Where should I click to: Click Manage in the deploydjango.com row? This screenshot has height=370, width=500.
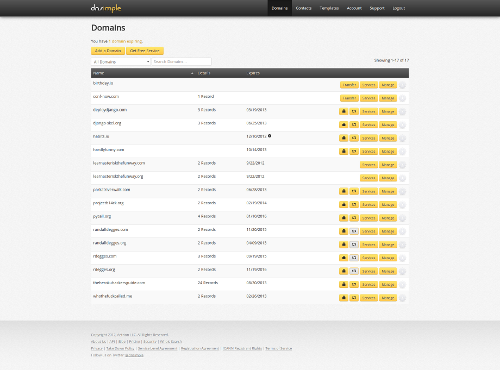point(388,111)
